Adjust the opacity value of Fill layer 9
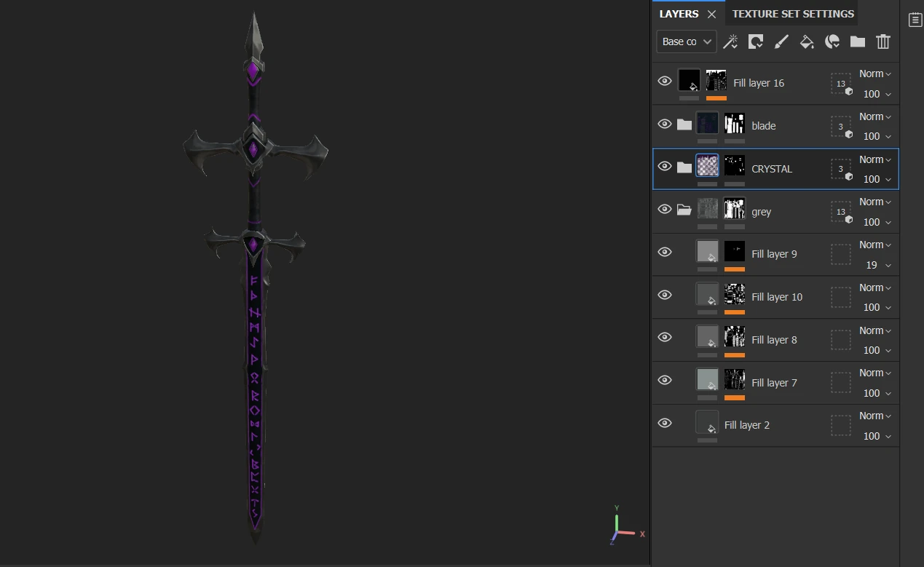The image size is (924, 567). [871, 265]
